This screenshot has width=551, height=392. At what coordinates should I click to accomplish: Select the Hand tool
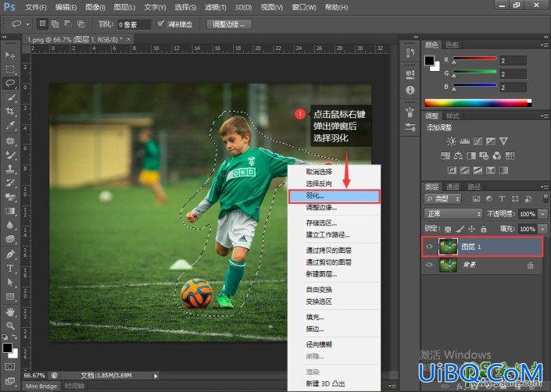tap(10, 312)
